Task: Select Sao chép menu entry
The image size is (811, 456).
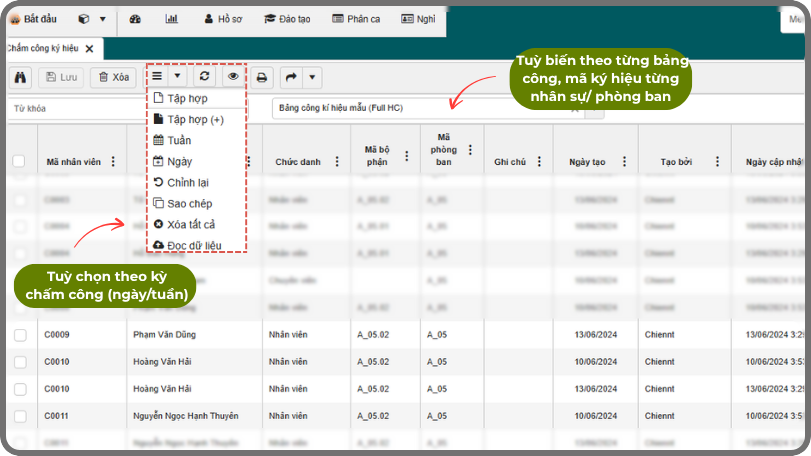Action: coord(196,204)
